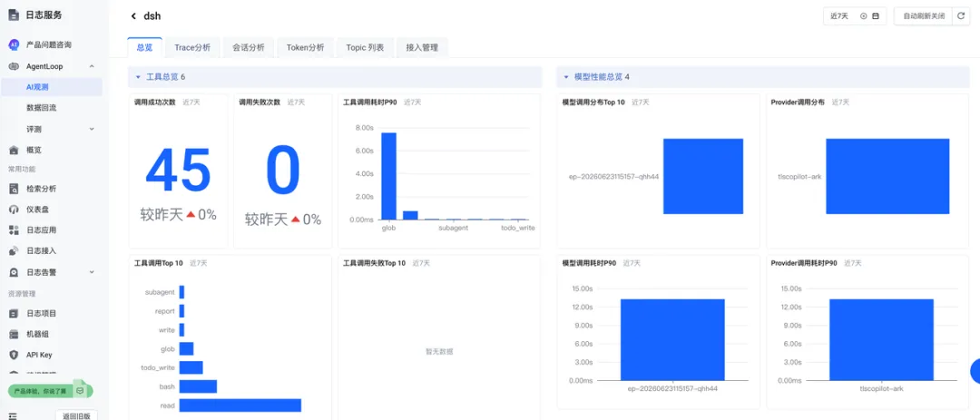Open 仪表盘 in the sidebar
Image resolution: width=980 pixels, height=420 pixels.
pyautogui.click(x=37, y=210)
